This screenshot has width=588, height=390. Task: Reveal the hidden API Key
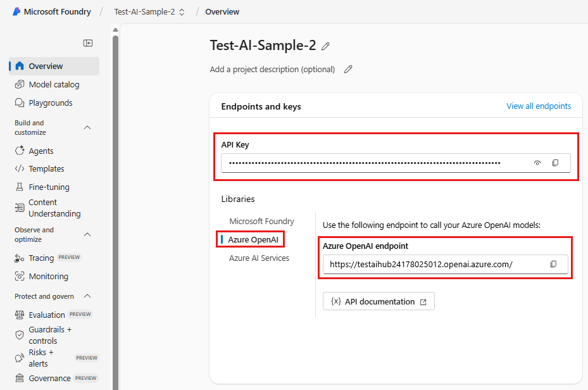tap(537, 163)
